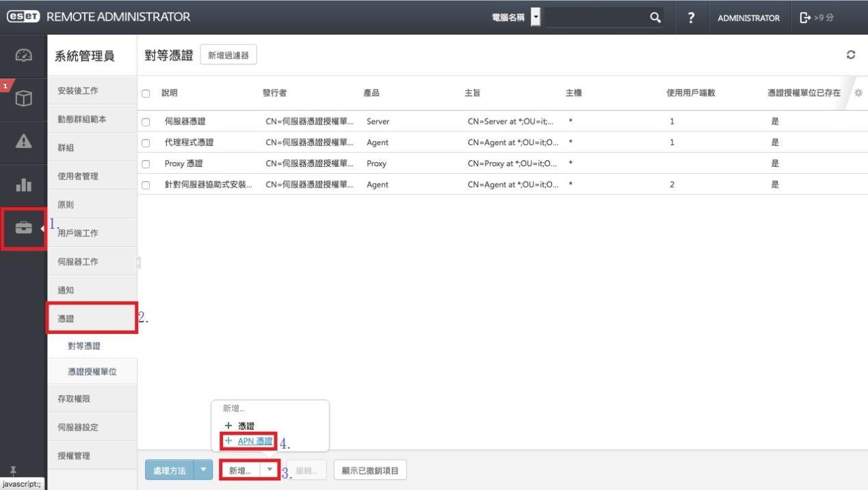Choose + APN 憑證 in the popup menu
Screen dimensions: 868x490
[x=248, y=441]
